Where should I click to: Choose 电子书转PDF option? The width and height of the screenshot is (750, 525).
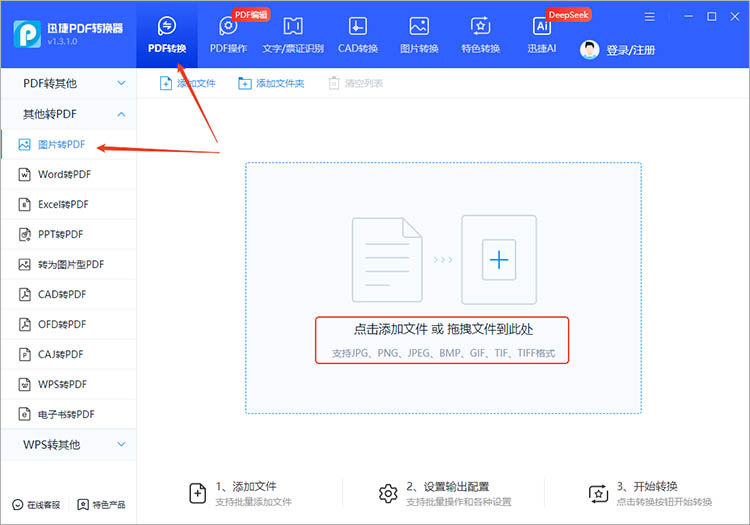(x=68, y=414)
